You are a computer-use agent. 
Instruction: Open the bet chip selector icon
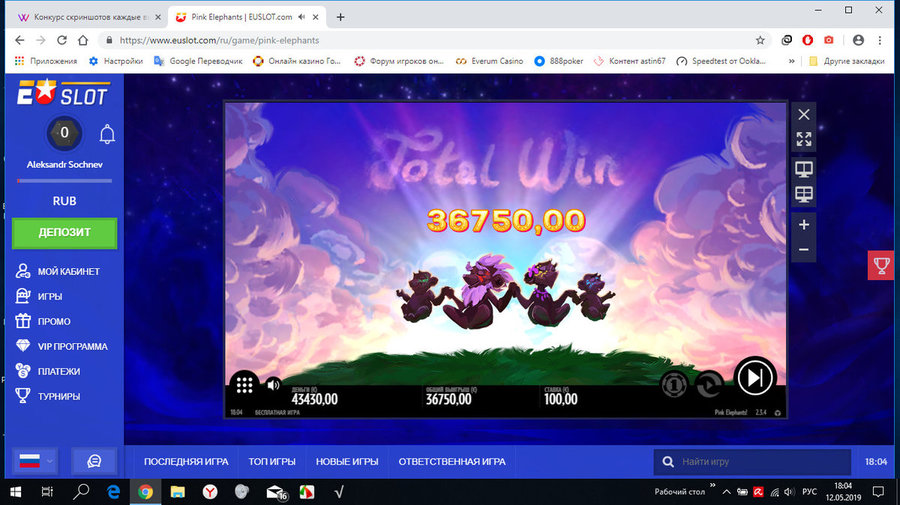[675, 384]
